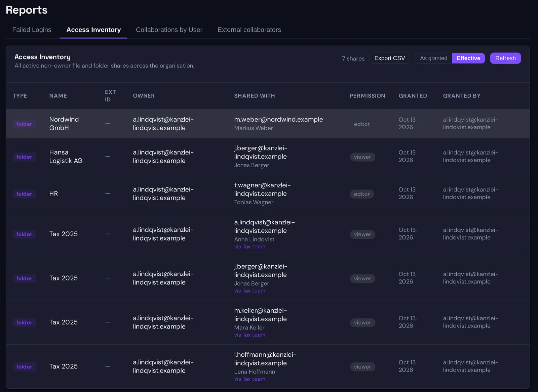Open via Tax team link under Anna Lindqvist
Screen dimensions: 538x392
[250, 247]
